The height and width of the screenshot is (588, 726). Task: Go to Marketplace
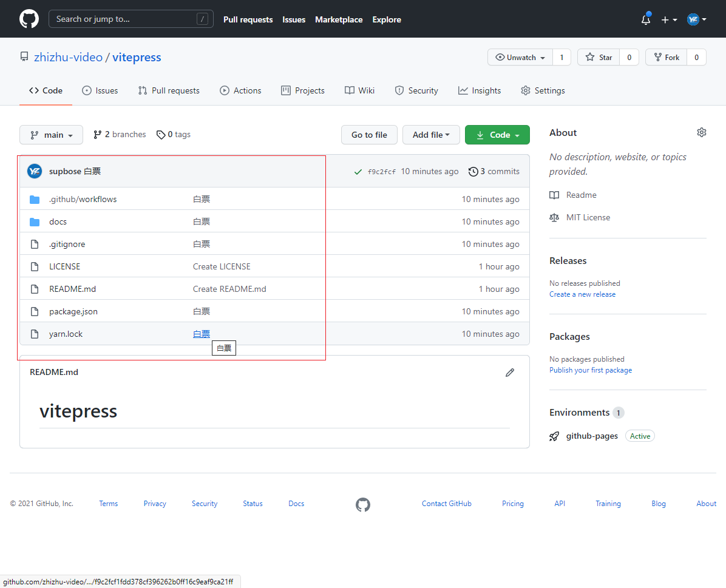(x=339, y=19)
